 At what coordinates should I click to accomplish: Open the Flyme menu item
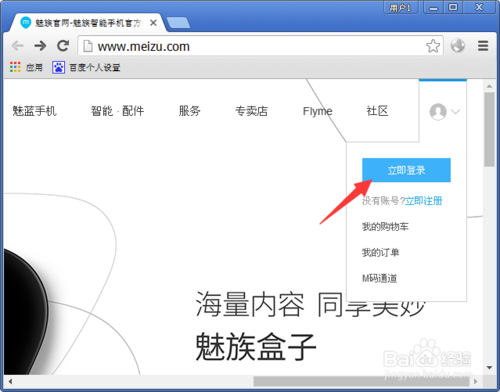[317, 111]
